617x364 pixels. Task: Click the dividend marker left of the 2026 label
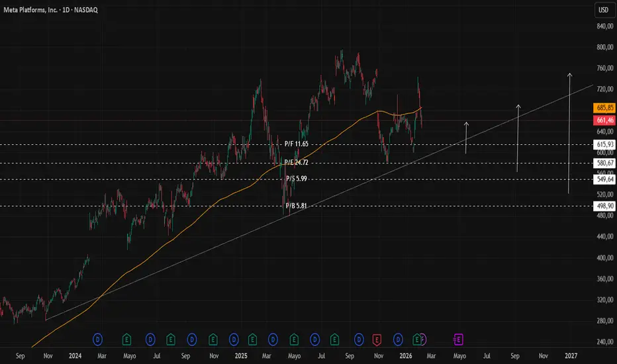point(398,340)
